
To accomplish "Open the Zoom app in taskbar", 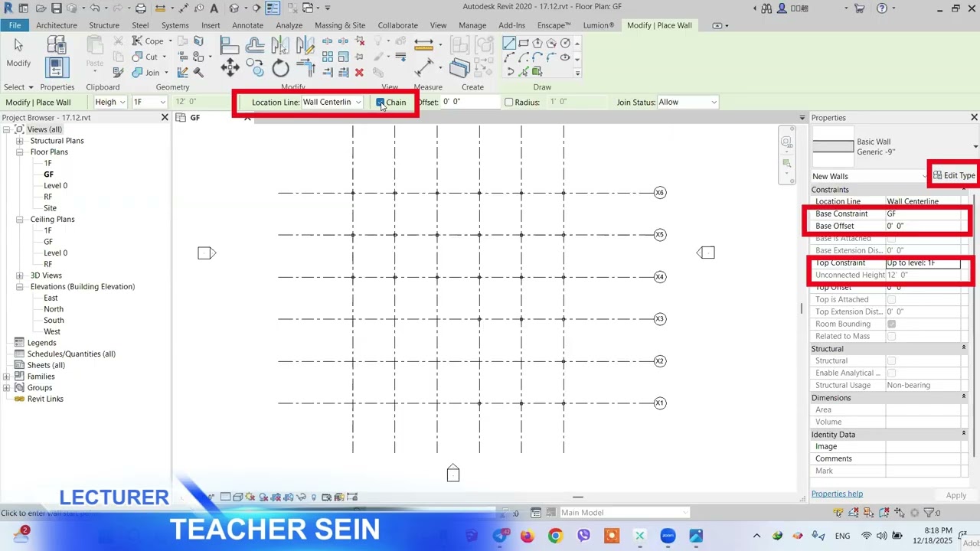I will click(668, 536).
